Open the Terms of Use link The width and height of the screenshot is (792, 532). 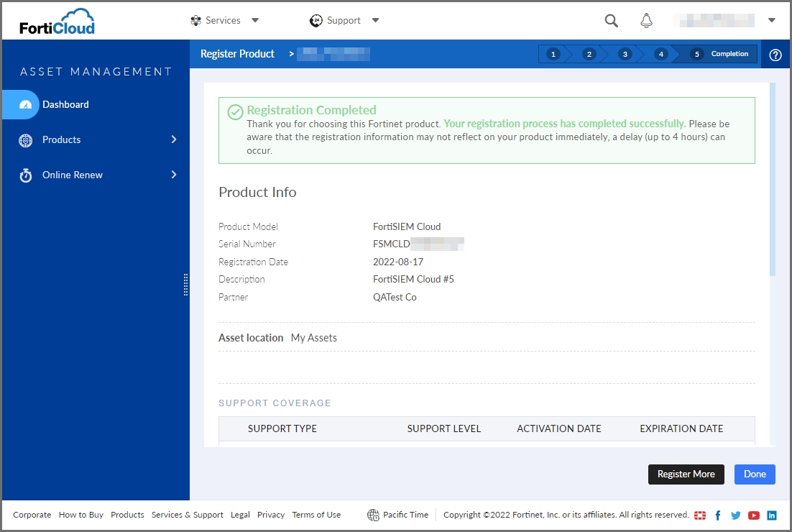pos(316,515)
